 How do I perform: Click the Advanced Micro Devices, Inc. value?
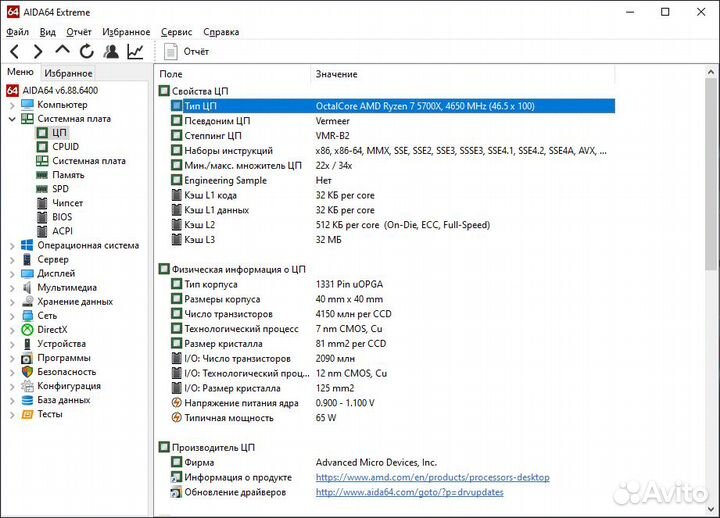pos(376,462)
